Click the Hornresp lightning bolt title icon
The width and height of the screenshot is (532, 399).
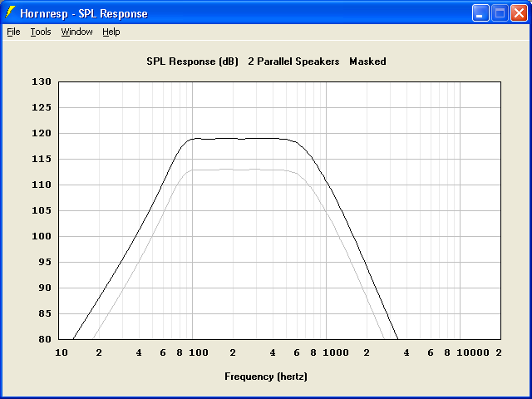(10, 13)
